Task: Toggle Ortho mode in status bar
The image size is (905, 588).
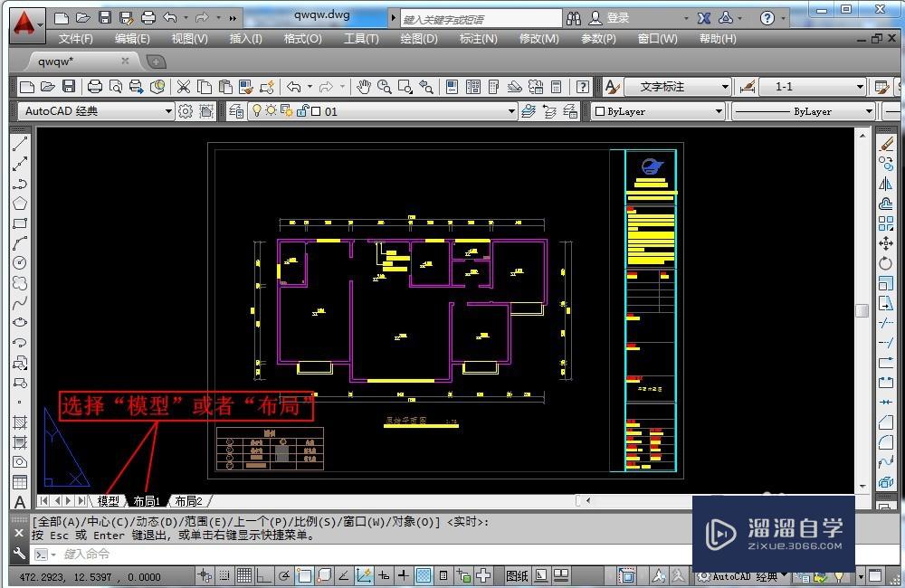Action: (263, 575)
